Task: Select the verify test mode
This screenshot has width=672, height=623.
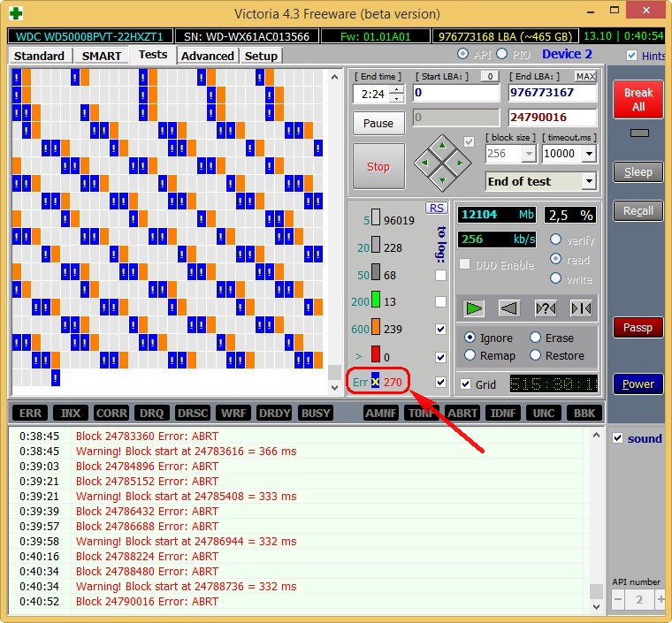Action: 555,239
